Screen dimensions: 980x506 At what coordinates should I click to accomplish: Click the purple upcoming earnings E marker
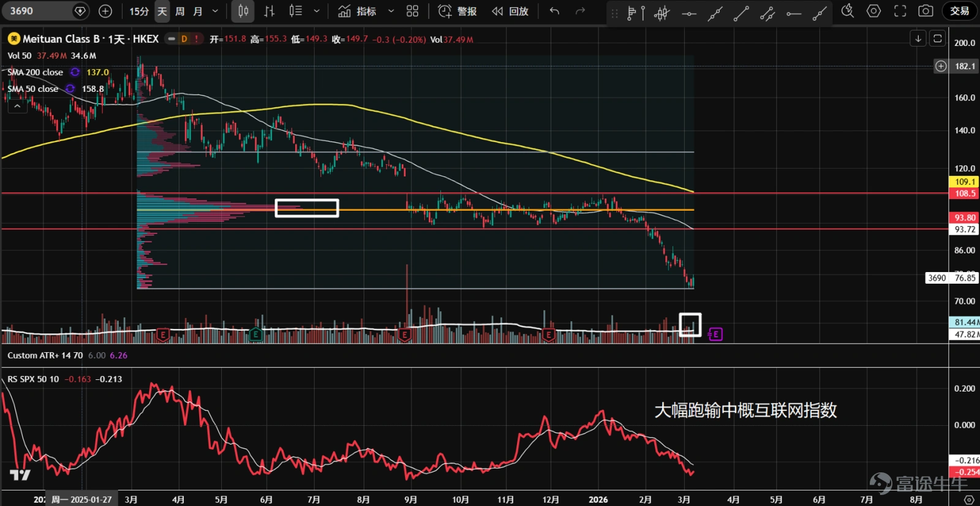coord(715,334)
